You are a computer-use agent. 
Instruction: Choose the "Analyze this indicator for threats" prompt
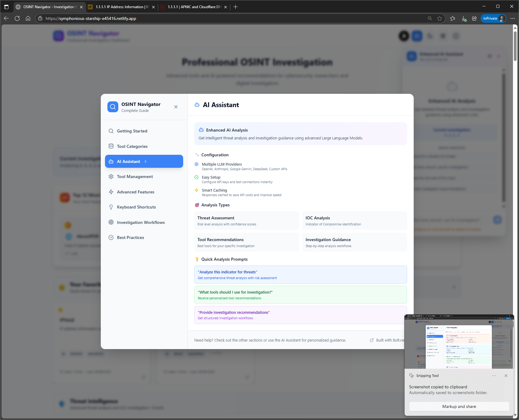click(301, 275)
